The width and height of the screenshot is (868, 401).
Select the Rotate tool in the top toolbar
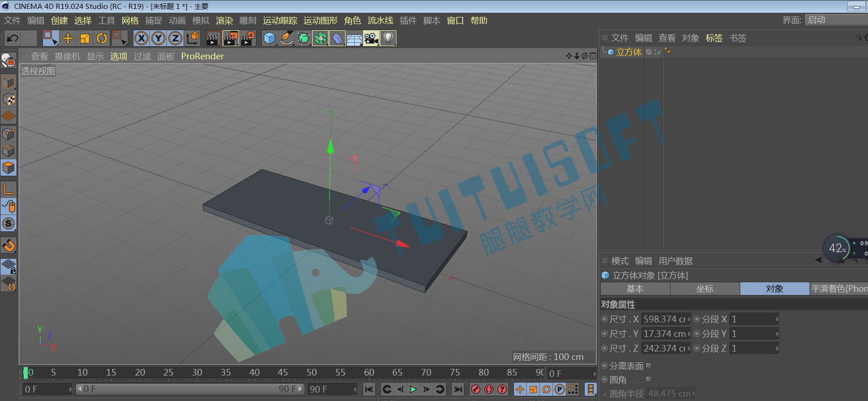point(102,38)
